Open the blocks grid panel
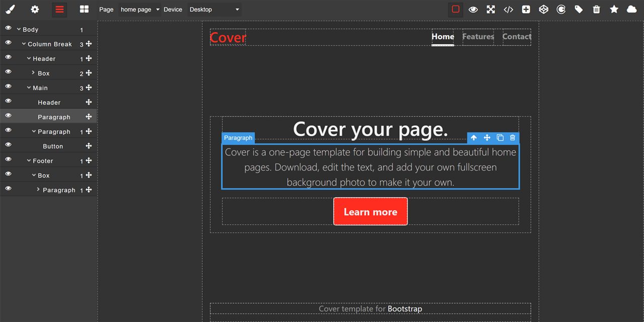 click(84, 9)
